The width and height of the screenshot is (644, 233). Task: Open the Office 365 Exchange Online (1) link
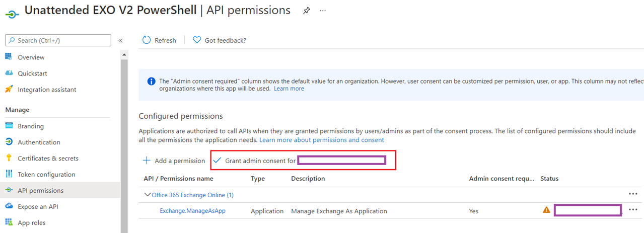pyautogui.click(x=192, y=195)
